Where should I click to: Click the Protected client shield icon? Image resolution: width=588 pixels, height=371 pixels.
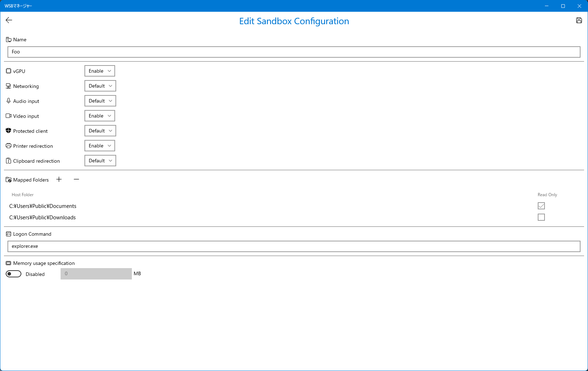pyautogui.click(x=9, y=131)
